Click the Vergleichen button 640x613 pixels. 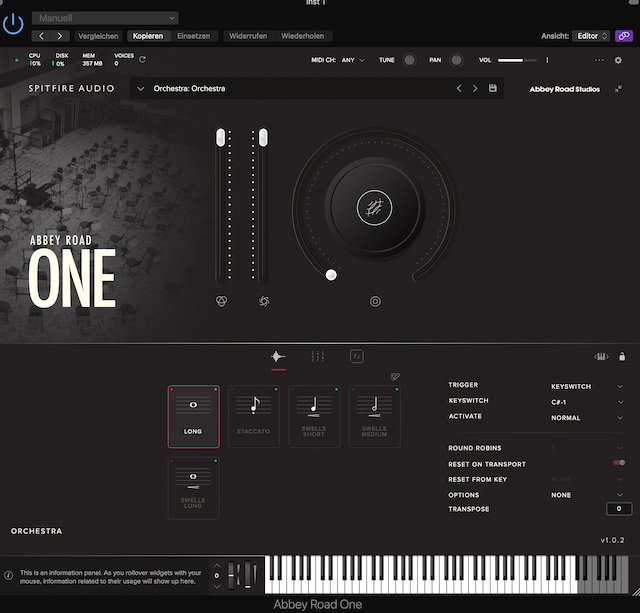98,36
